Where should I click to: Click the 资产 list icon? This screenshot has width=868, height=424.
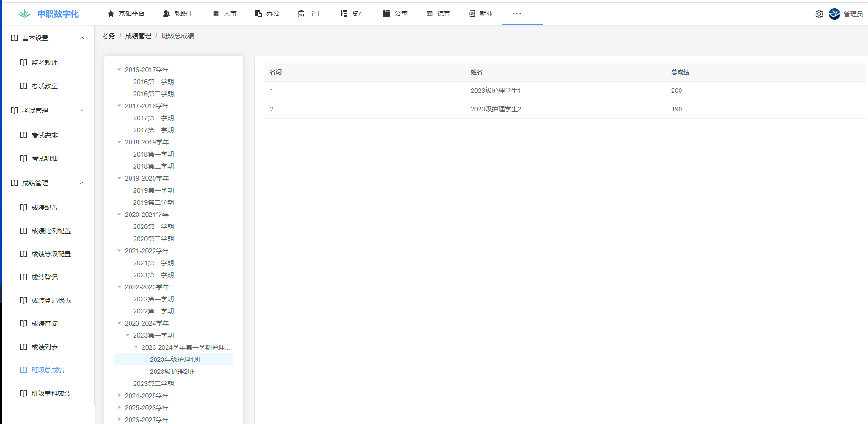pos(344,14)
